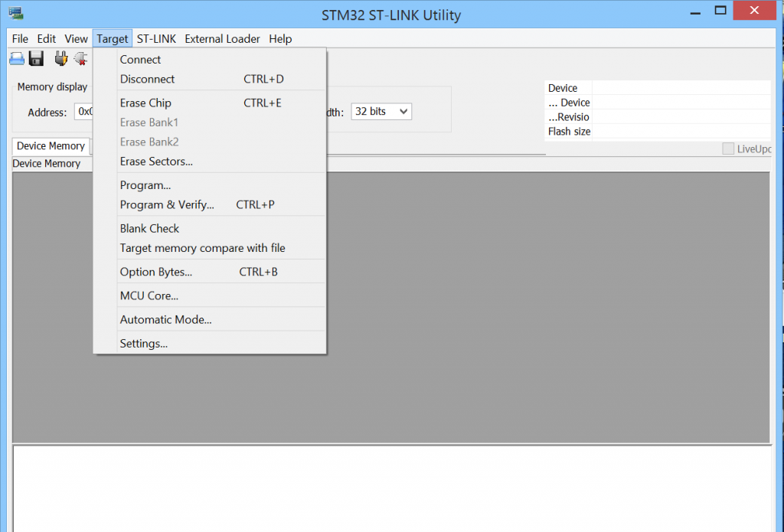Open the File menu
The height and width of the screenshot is (532, 784).
(x=20, y=39)
